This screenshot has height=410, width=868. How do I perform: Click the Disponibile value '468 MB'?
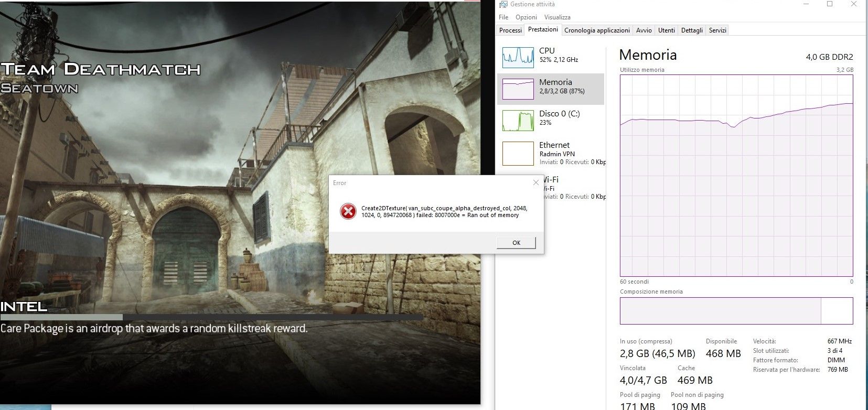pos(723,353)
